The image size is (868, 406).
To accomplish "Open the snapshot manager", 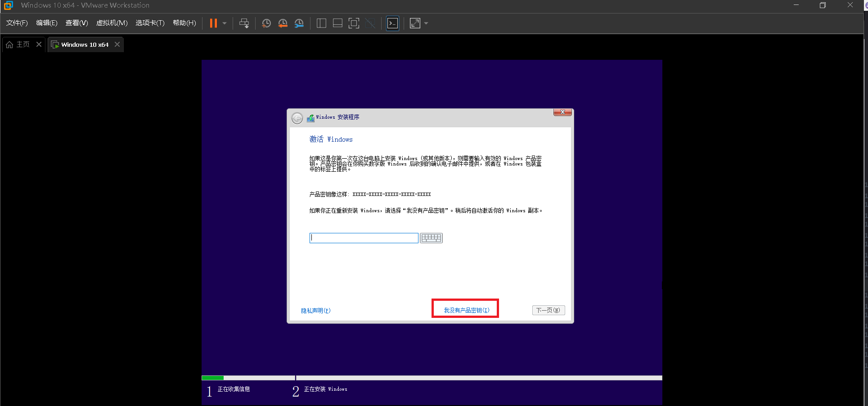I will click(x=299, y=23).
